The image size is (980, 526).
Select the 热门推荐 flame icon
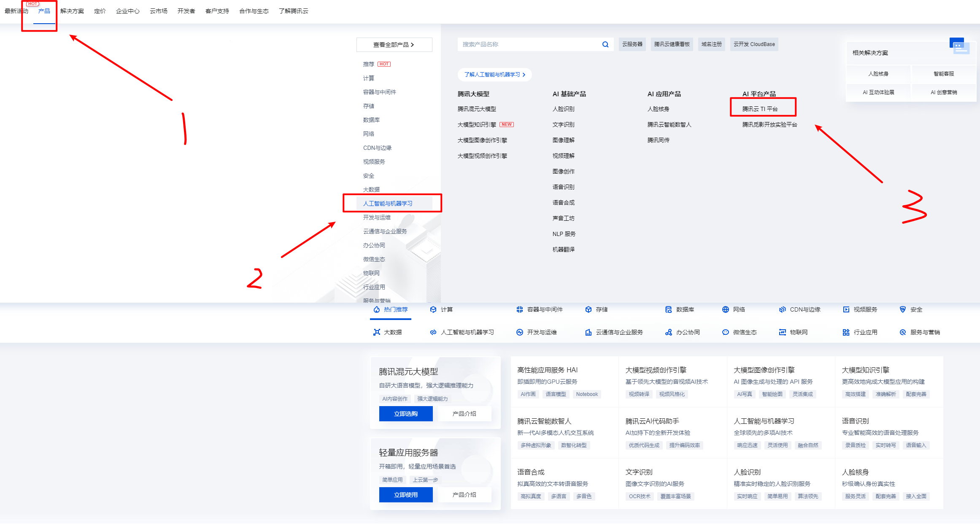click(x=377, y=309)
